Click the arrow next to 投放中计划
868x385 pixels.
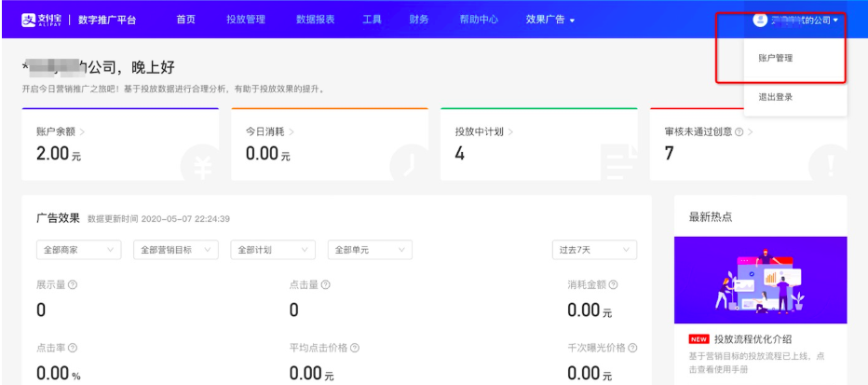click(510, 132)
